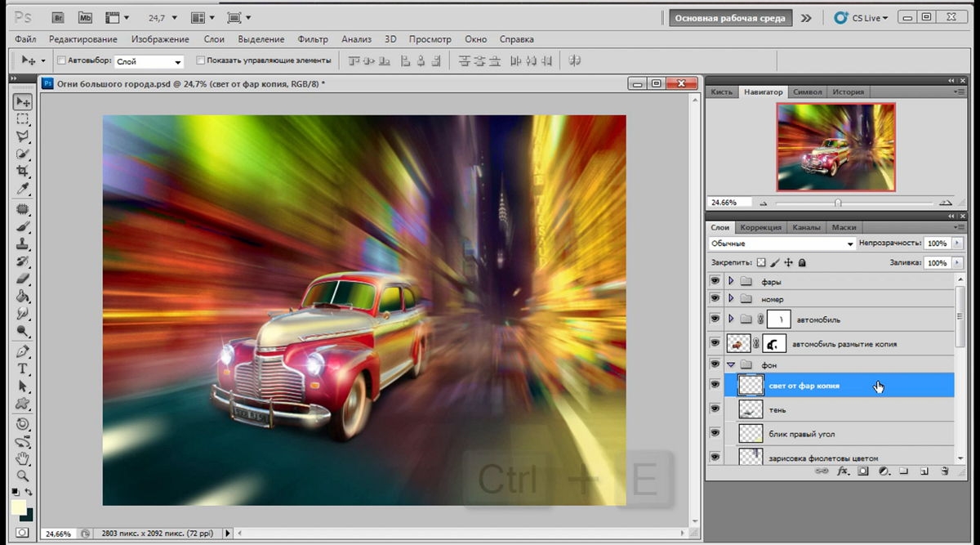980x545 pixels.
Task: Select the Clone Stamp tool
Action: click(x=23, y=244)
